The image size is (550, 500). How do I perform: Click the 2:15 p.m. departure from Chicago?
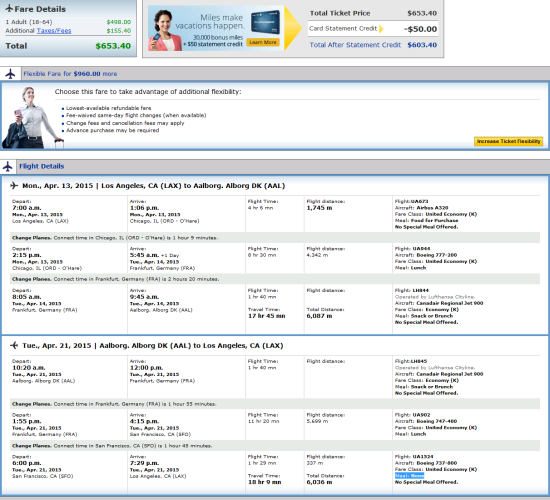coord(27,255)
